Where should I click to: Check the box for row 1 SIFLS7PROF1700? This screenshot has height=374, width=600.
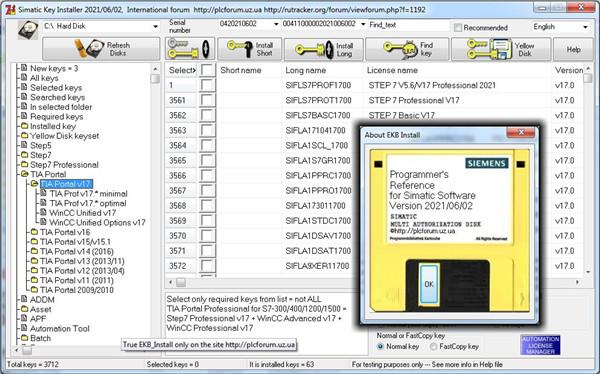pyautogui.click(x=207, y=85)
